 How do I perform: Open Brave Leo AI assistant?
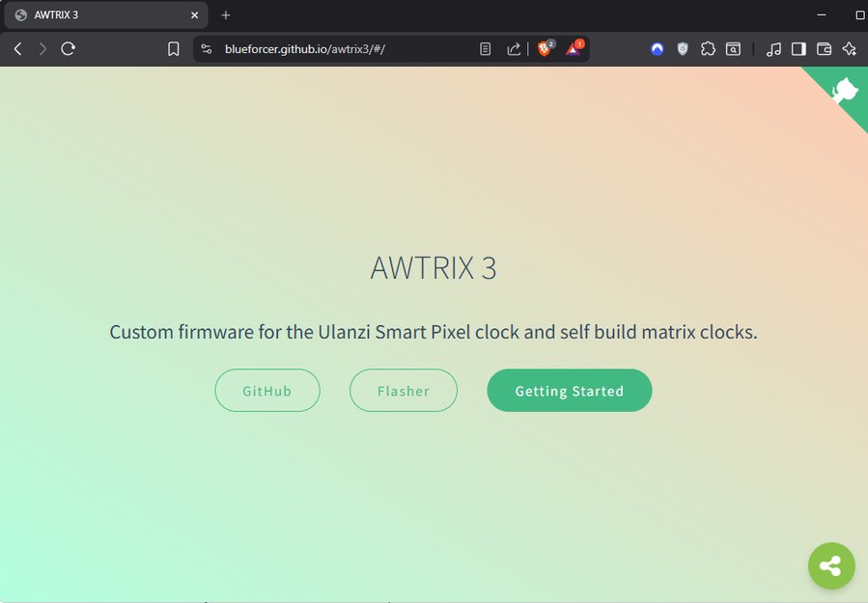click(849, 48)
